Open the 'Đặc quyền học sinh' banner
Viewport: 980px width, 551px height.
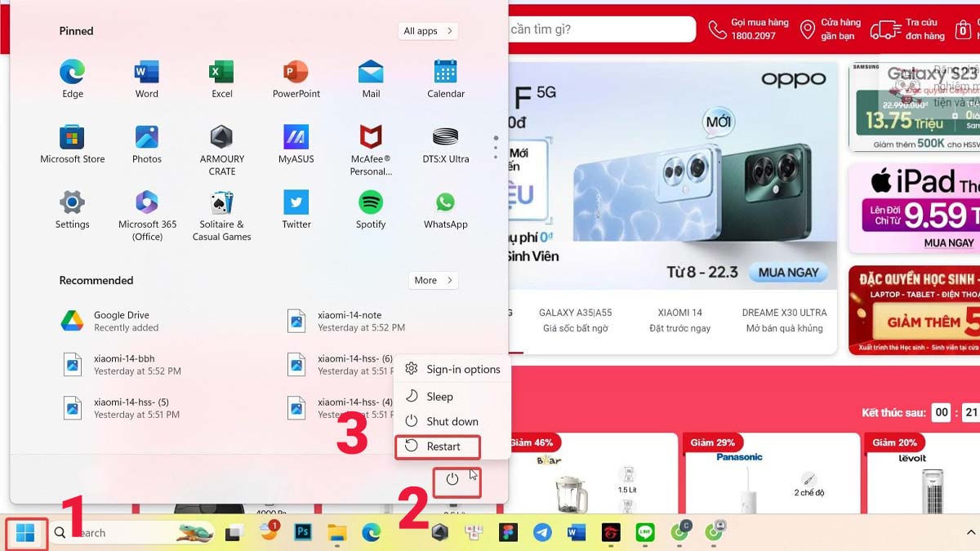(x=914, y=310)
